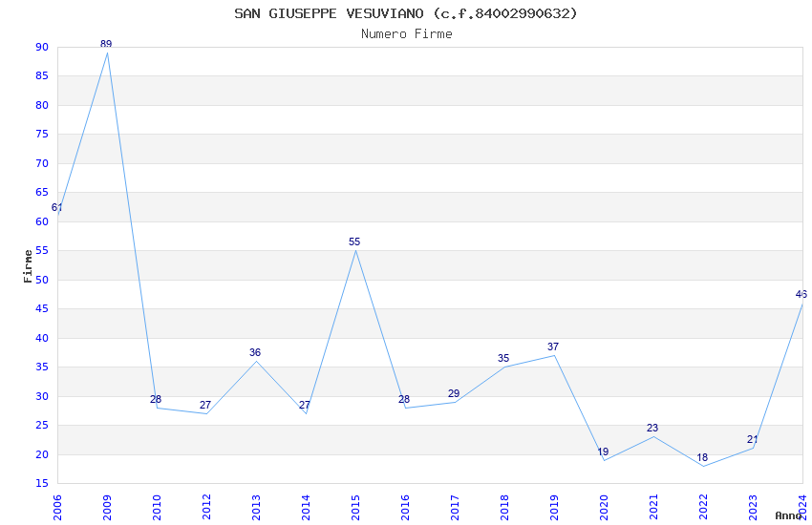Click the data point labeled 36
The image size is (812, 525).
click(x=256, y=361)
